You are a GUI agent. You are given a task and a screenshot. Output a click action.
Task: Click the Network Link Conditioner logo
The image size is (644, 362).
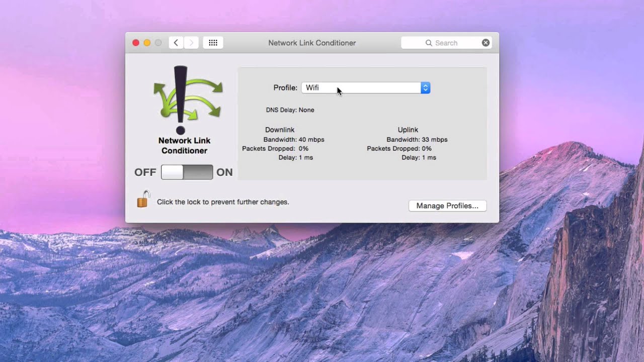188,100
